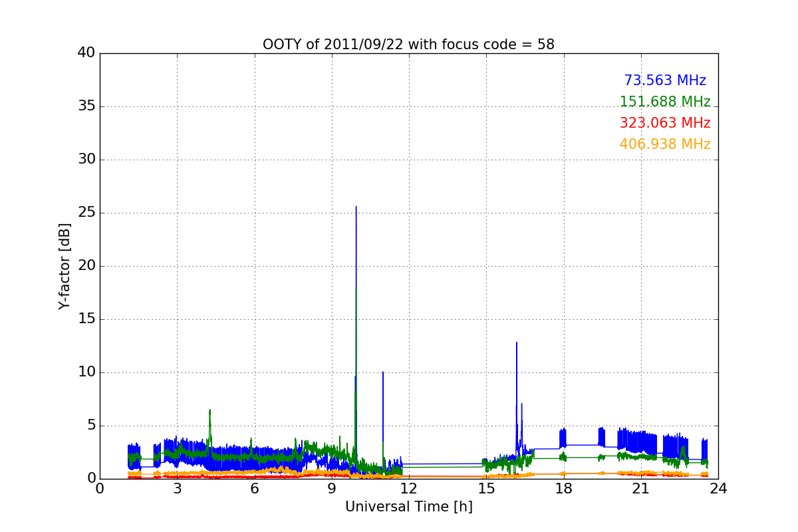The width and height of the screenshot is (798, 532).
Task: Click the x-axis tick label 24
Action: 718,489
